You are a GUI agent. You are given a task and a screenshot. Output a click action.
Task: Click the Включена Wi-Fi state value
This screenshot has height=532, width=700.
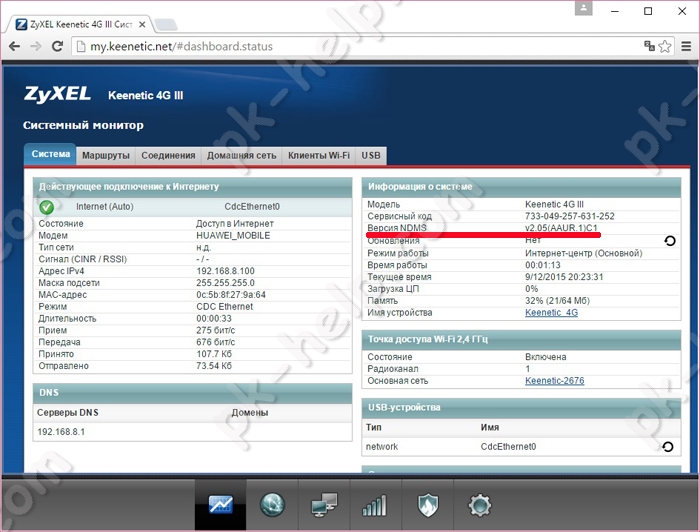(546, 357)
